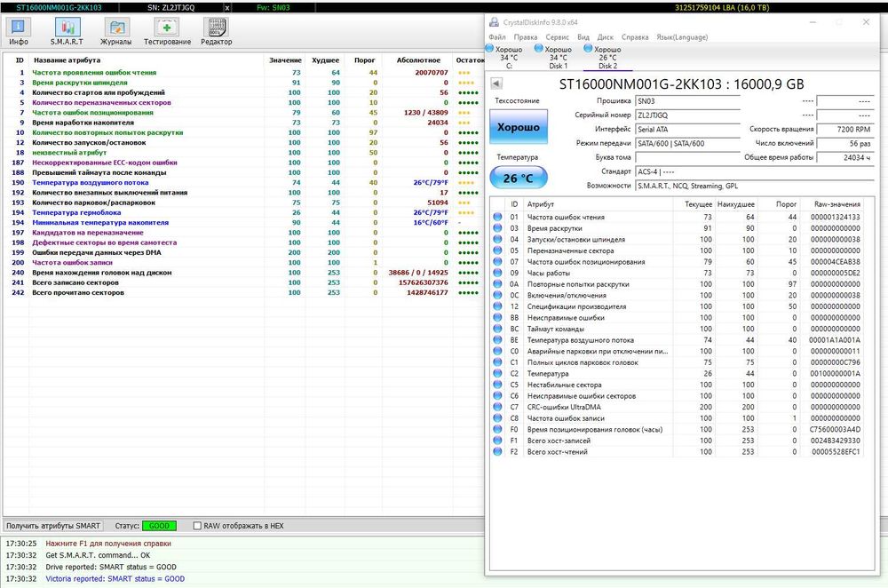Viewport: 888px width, 588px height.
Task: Open the Редактор toolbar icon
Action: [217, 31]
